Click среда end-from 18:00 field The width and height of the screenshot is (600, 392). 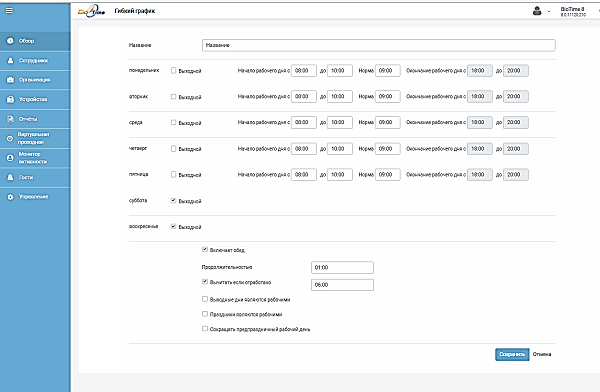coord(480,122)
